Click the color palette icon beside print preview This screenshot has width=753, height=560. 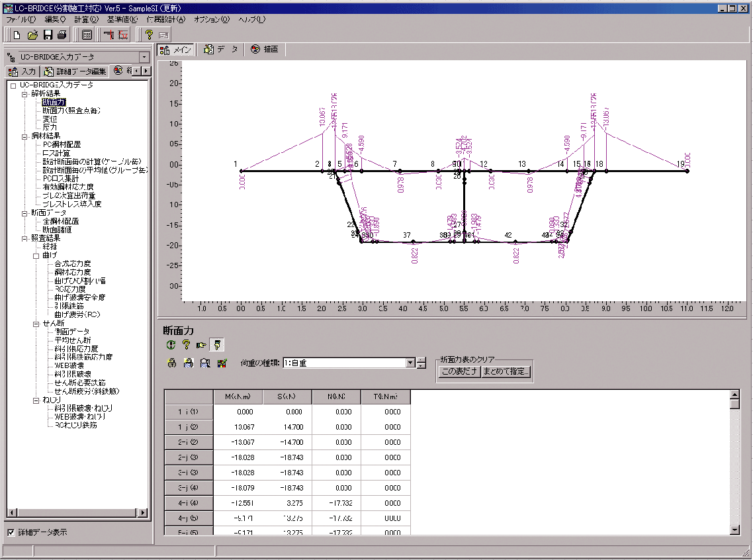(x=222, y=363)
